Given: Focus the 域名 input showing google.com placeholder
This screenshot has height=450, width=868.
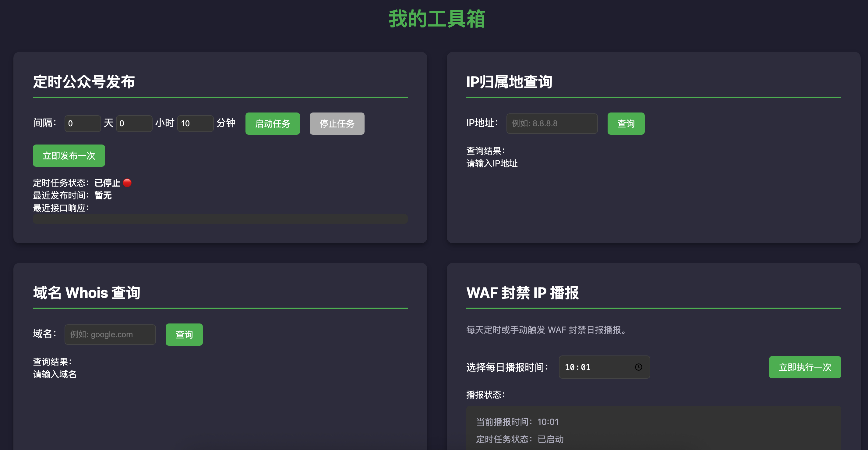Looking at the screenshot, I should [x=110, y=334].
